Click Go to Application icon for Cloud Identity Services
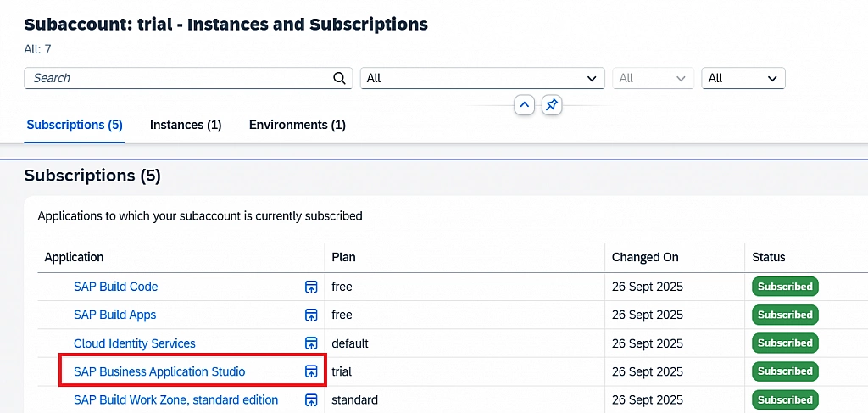The width and height of the screenshot is (868, 413). coord(311,343)
